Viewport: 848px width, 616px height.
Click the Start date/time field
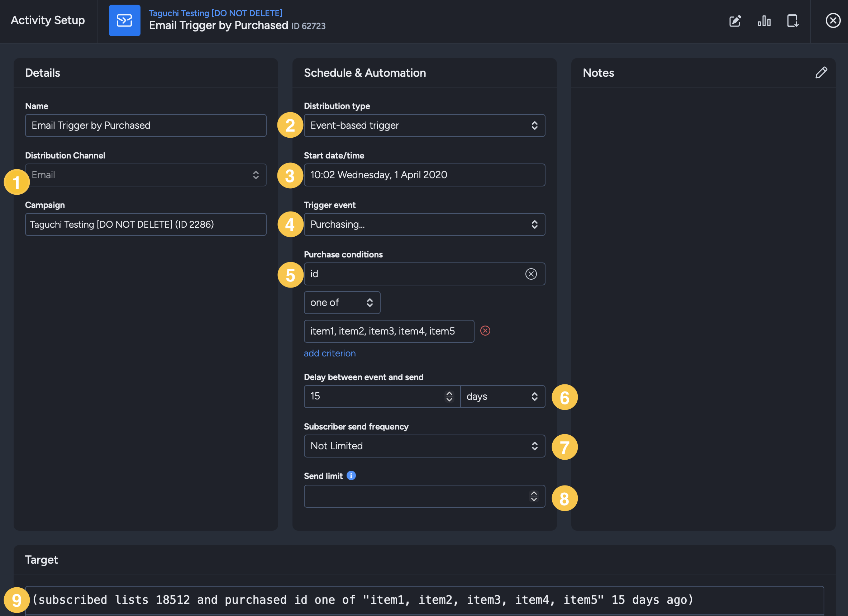point(424,175)
